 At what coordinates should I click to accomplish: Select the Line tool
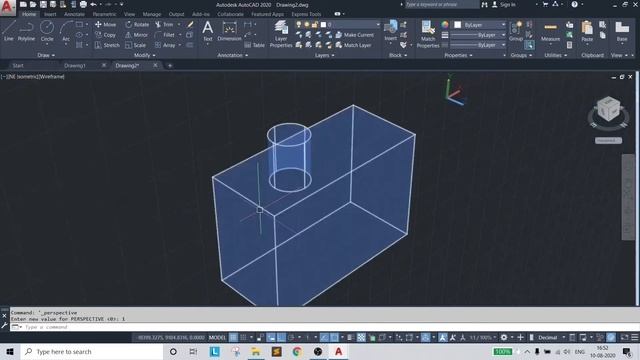9,31
